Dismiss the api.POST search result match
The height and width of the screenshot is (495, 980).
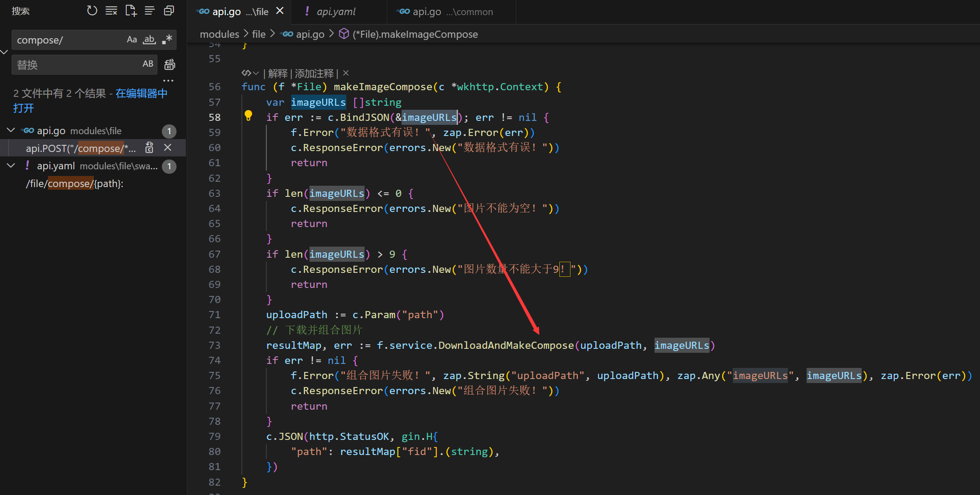[x=168, y=148]
